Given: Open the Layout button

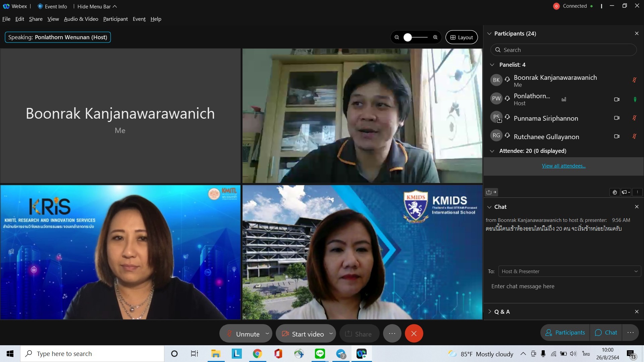Looking at the screenshot, I should tap(462, 37).
